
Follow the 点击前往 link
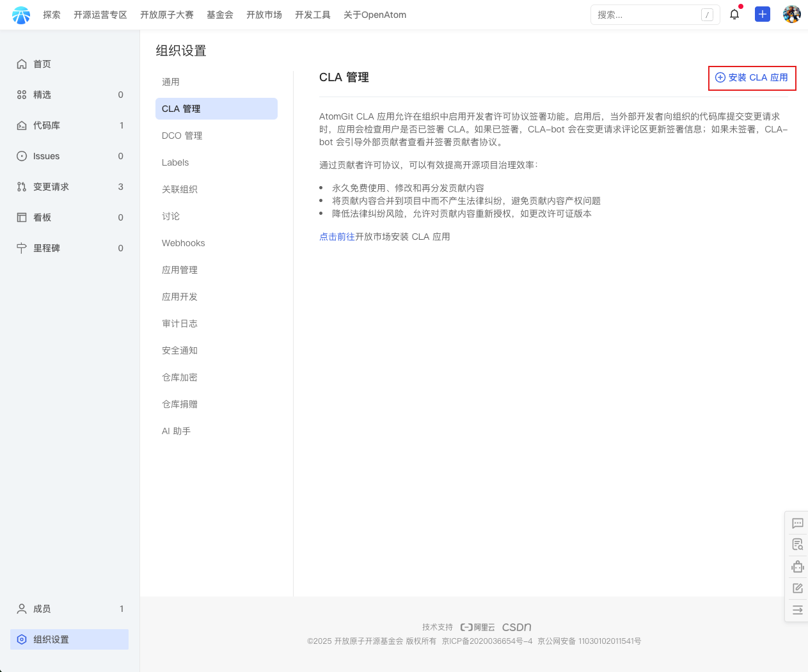(x=337, y=237)
